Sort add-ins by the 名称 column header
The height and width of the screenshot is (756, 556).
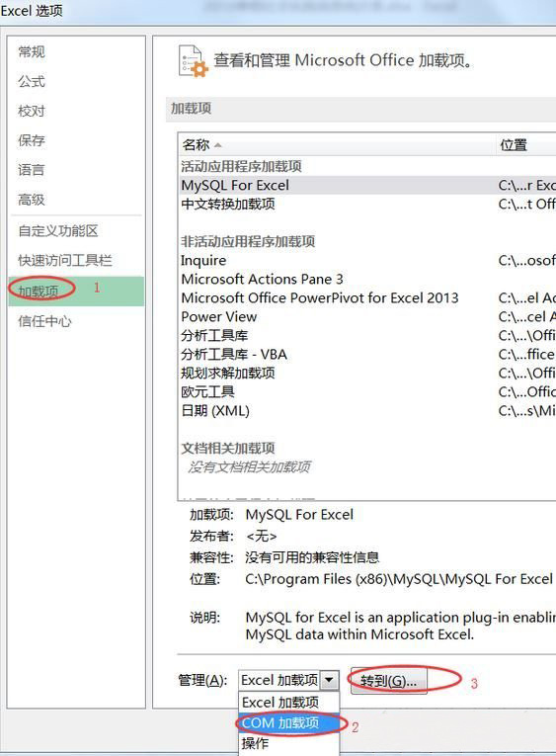337,144
